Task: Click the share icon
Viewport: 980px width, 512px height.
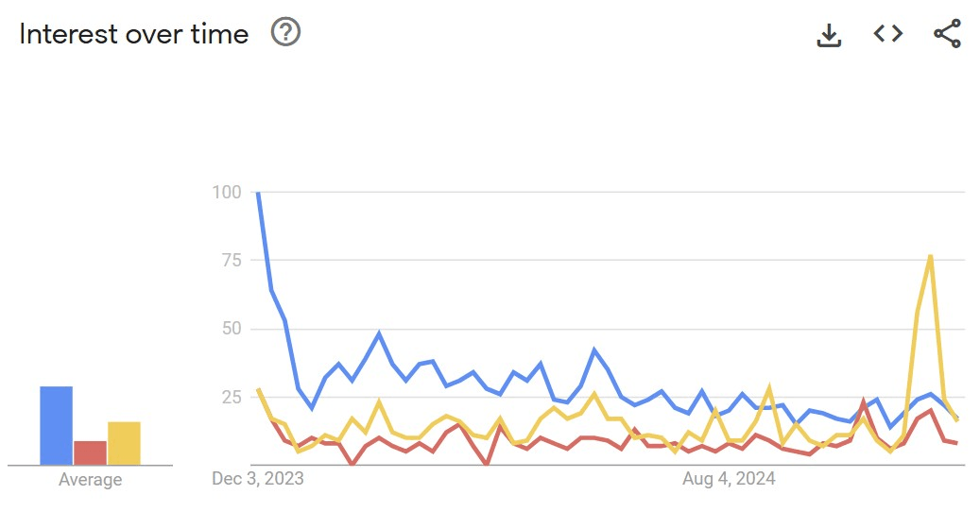Action: coord(947,34)
